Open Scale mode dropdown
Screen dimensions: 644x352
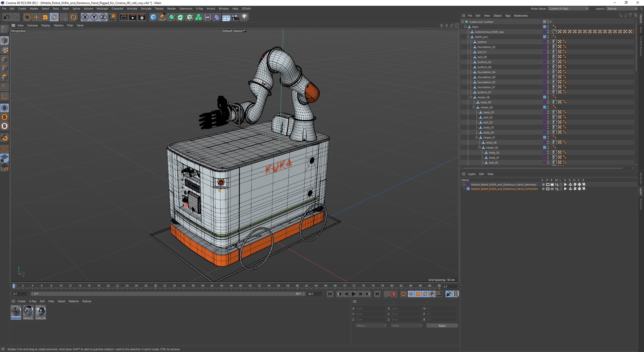point(406,326)
